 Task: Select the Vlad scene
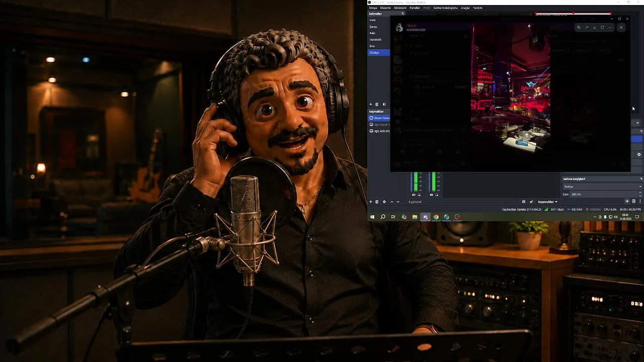pos(379,20)
